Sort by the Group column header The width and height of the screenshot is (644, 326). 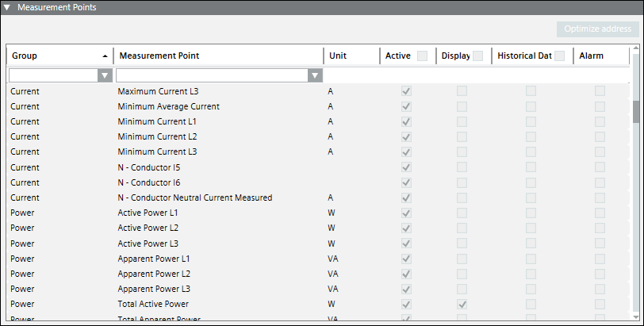56,56
